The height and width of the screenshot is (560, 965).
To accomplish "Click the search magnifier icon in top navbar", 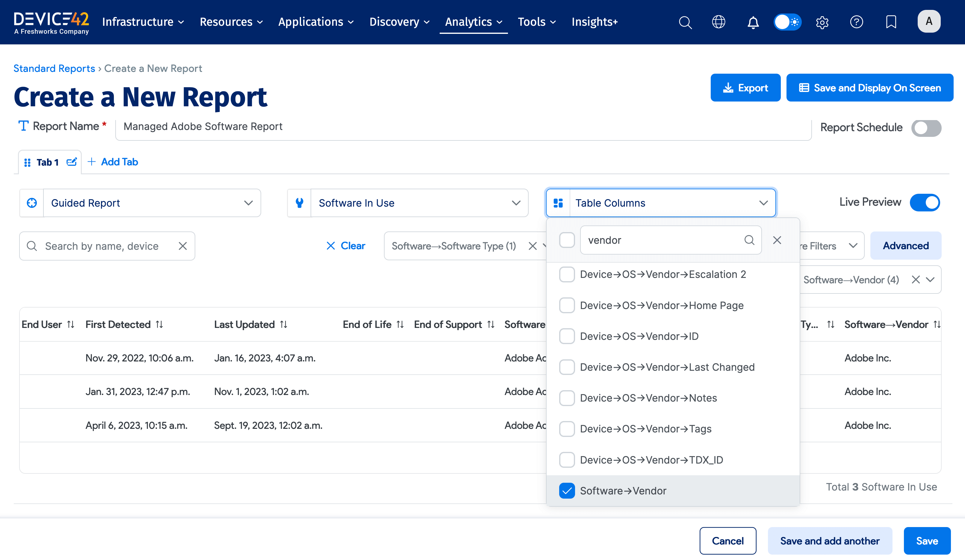I will (x=685, y=22).
